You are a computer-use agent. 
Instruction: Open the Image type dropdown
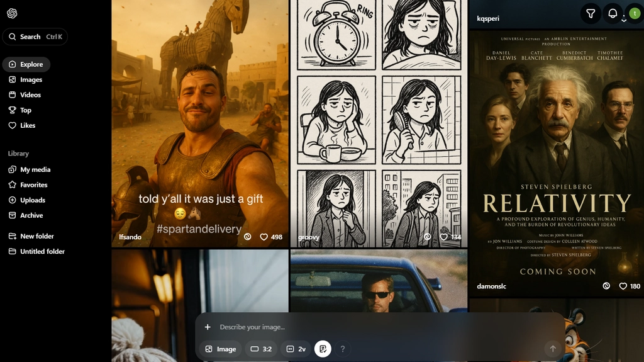pos(221,349)
